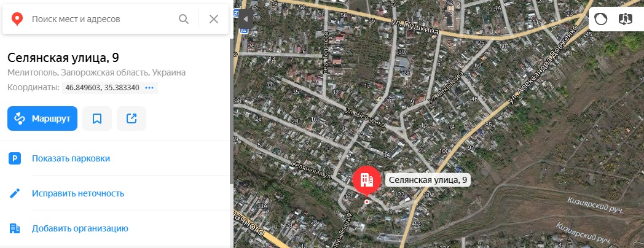Focus the Поиск мест и адресов field
644x248 pixels.
coord(103,19)
